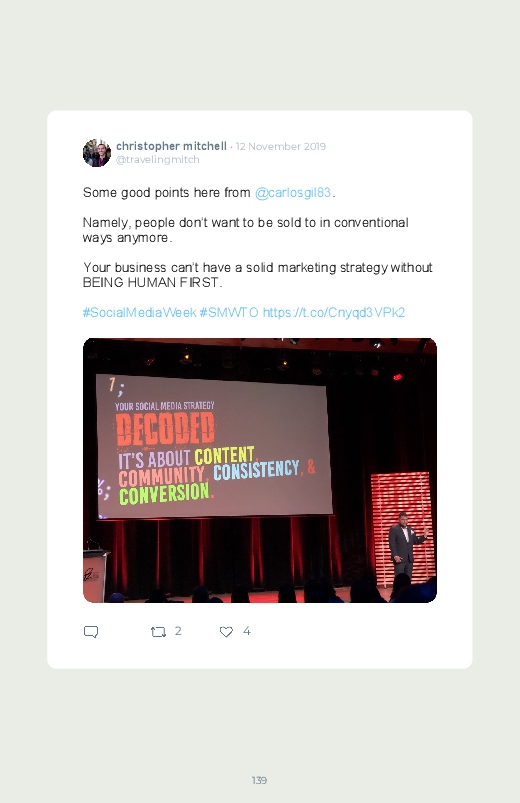Screen dimensions: 520x803
Task: Click the 12 November 2019 date
Action: 281,146
